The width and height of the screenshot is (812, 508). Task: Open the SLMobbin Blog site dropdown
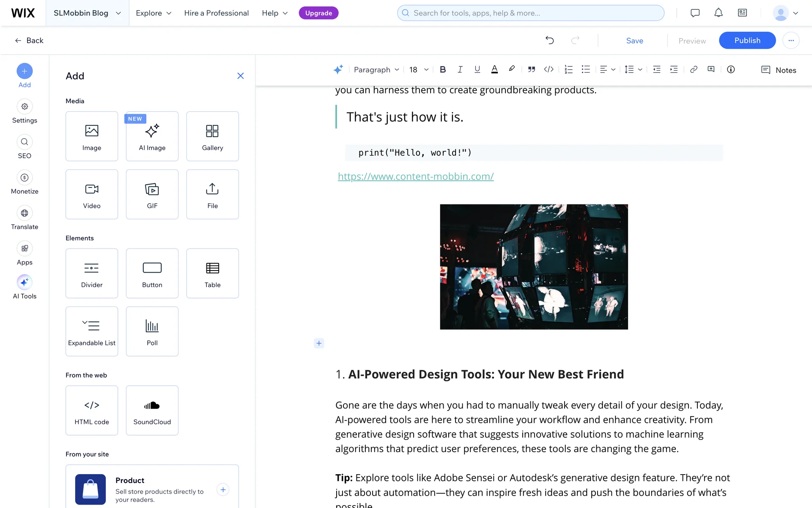[87, 13]
